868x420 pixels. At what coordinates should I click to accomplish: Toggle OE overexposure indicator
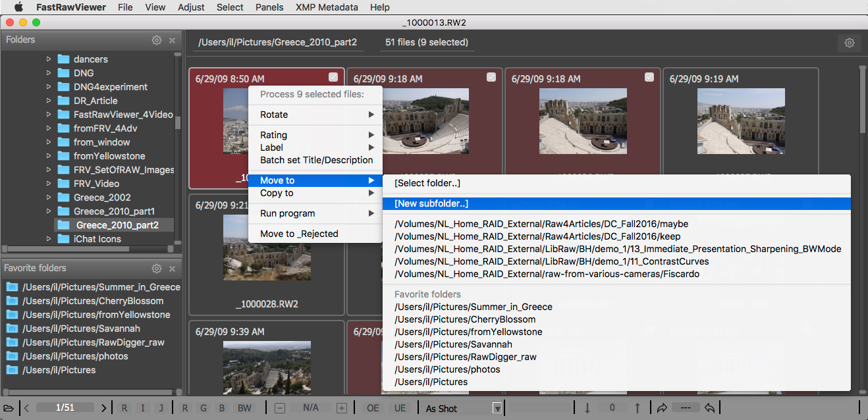[373, 408]
